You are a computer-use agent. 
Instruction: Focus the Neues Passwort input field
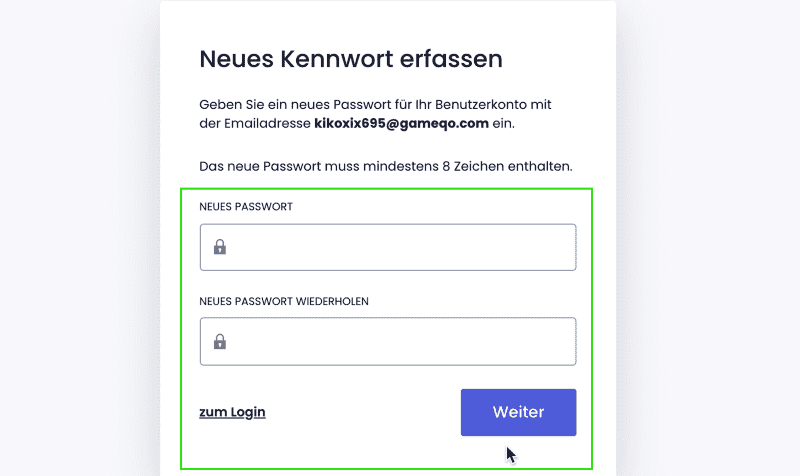tap(388, 247)
